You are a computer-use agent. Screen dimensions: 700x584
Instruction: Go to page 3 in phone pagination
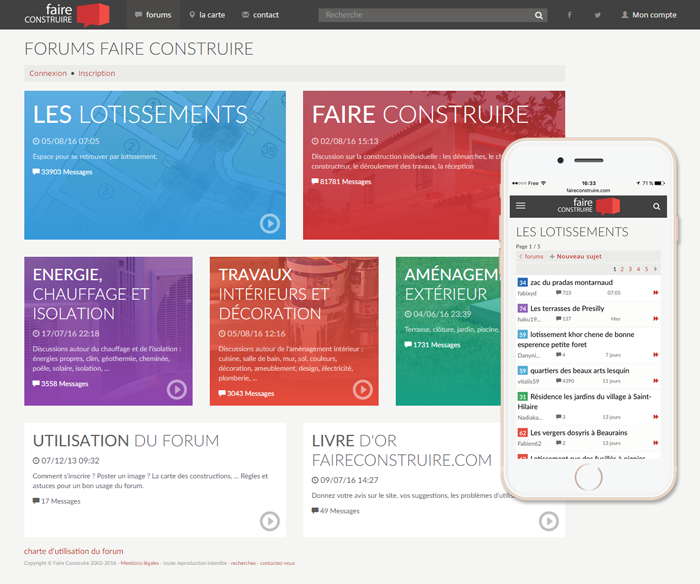(630, 269)
